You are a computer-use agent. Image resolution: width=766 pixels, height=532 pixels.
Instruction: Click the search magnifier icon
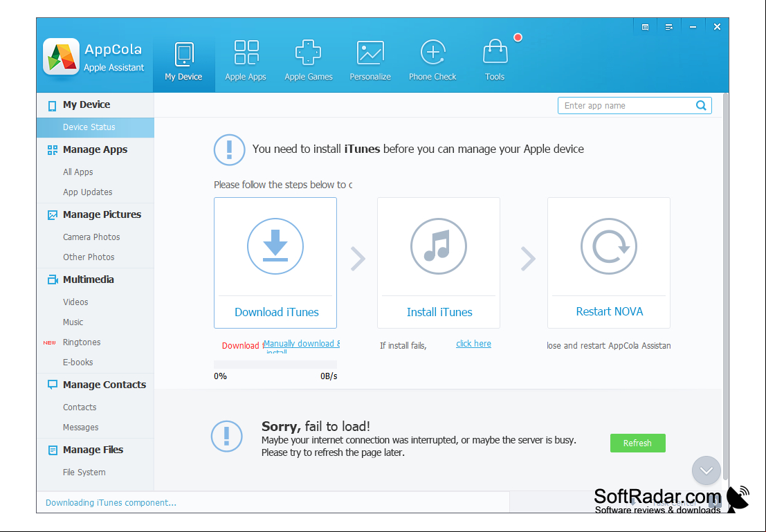pos(701,106)
